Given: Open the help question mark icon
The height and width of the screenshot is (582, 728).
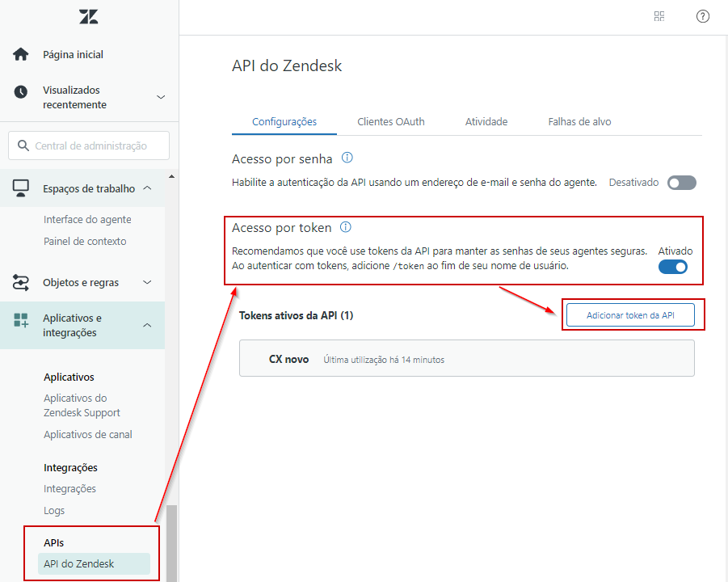Looking at the screenshot, I should pyautogui.click(x=702, y=17).
